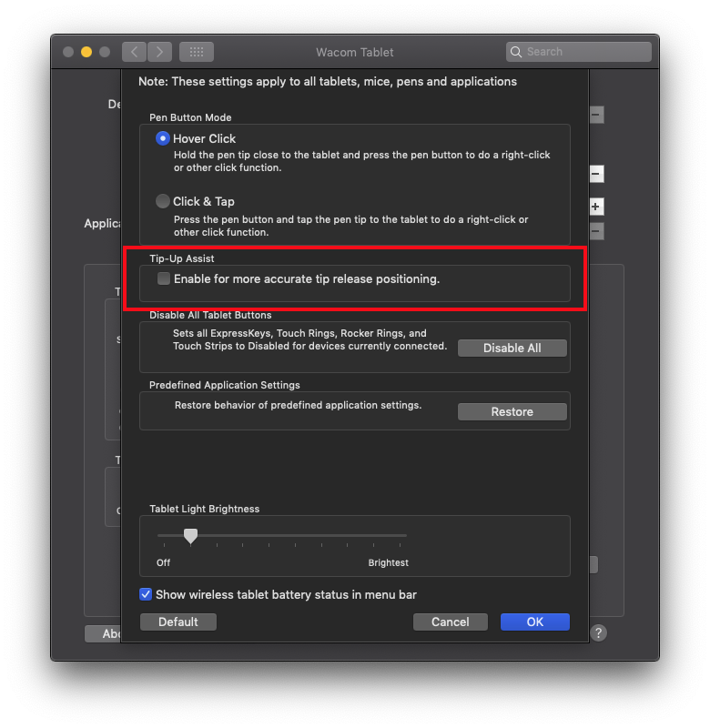The height and width of the screenshot is (728, 710).
Task: Click the Tablet Light Brightness slider thumb
Action: (x=190, y=536)
